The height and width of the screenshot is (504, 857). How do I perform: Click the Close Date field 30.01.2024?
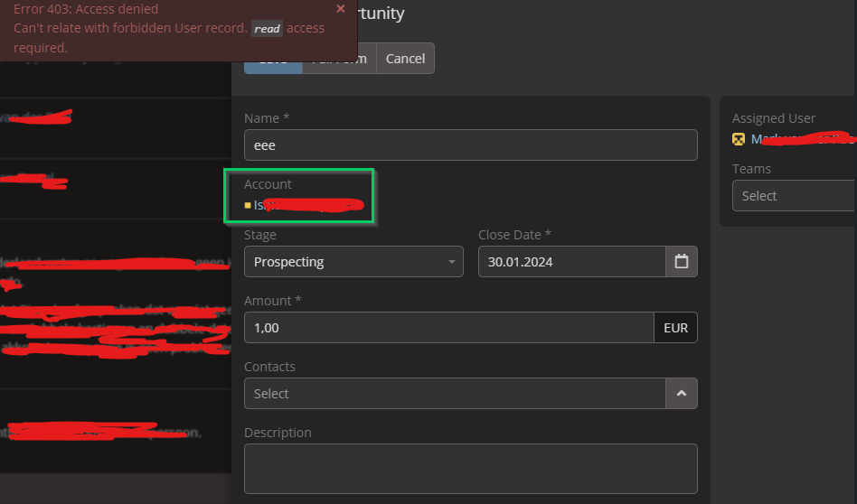571,262
